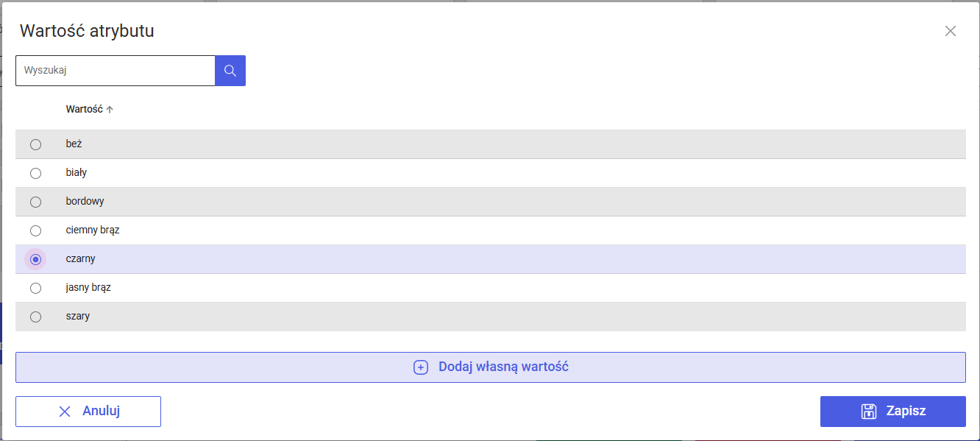Click the magnifying glass search icon

point(230,71)
